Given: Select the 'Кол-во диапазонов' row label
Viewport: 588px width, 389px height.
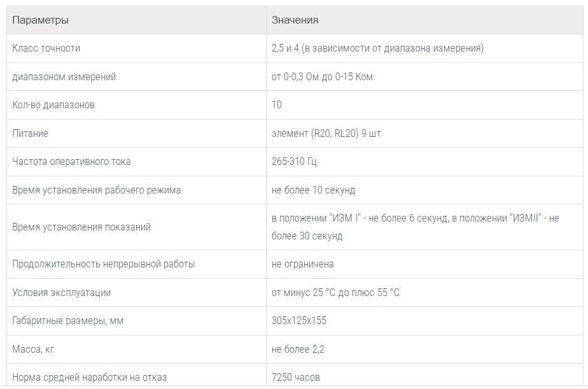Looking at the screenshot, I should 53,105.
